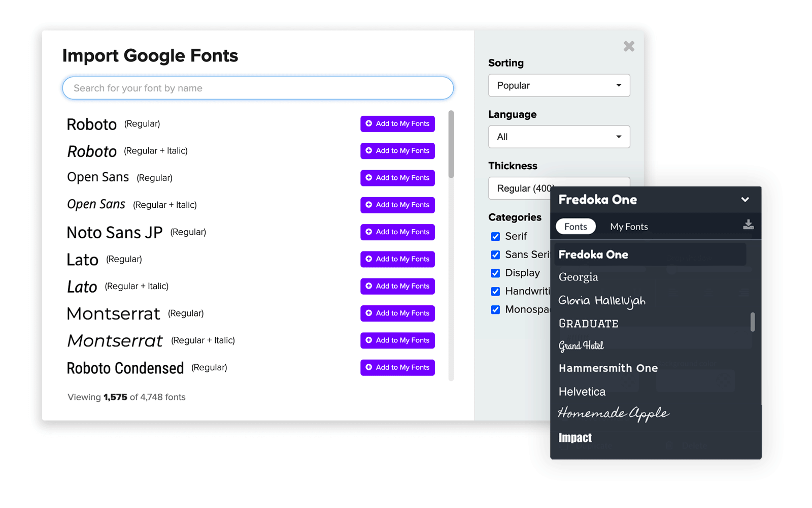Choose the Gloria Hallelujah font

pos(601,300)
